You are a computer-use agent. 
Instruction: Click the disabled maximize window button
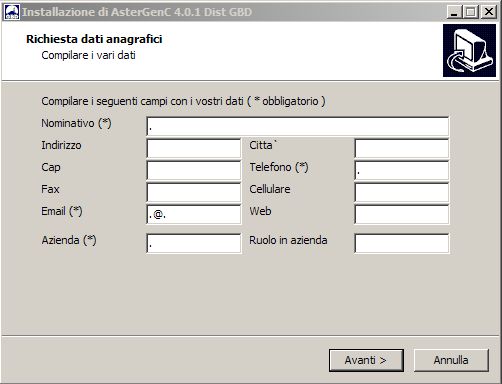[471, 12]
